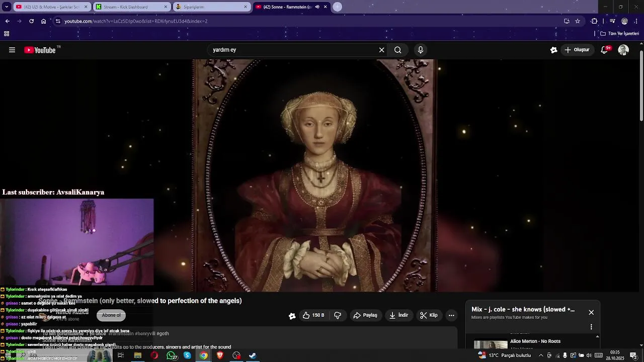Screen dimensions: 644x362
Task: Close the Kick Dashboard tab
Action: [x=166, y=7]
